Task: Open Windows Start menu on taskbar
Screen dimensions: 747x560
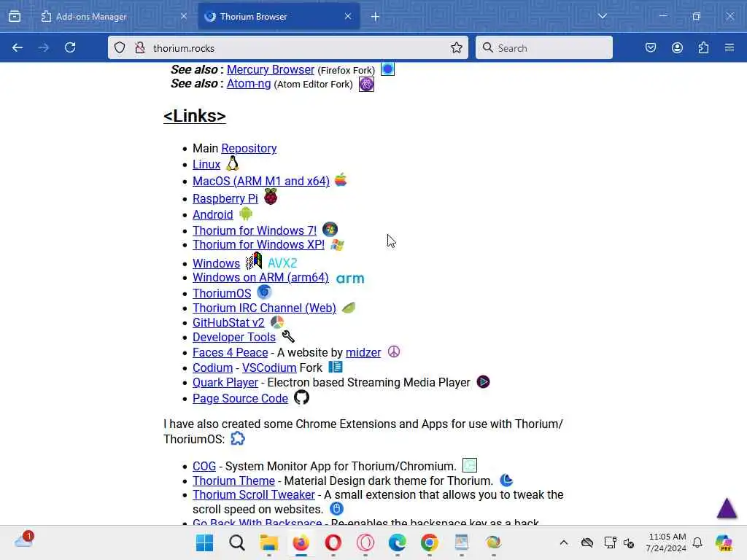Action: (205, 542)
